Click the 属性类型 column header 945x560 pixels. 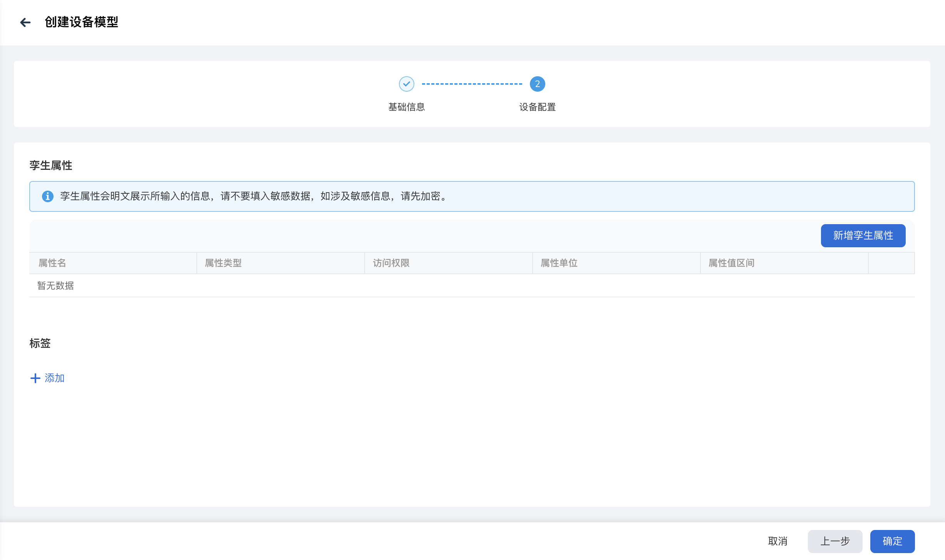point(223,263)
